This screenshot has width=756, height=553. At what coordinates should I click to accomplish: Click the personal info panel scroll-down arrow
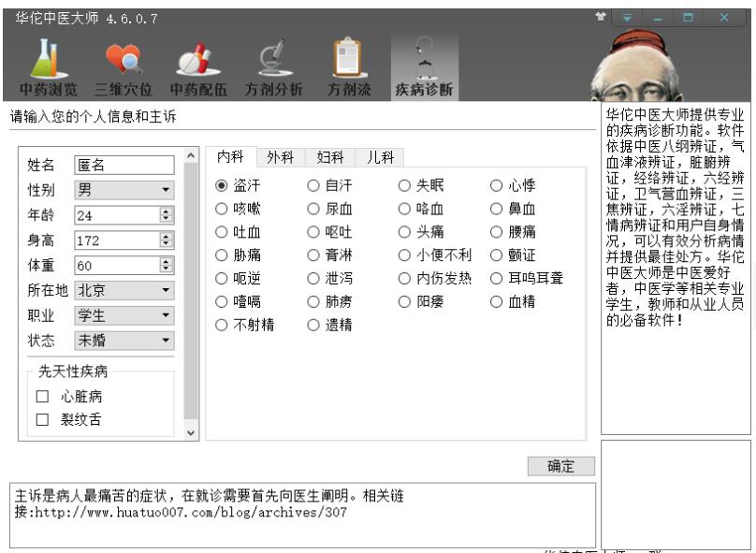pos(191,433)
